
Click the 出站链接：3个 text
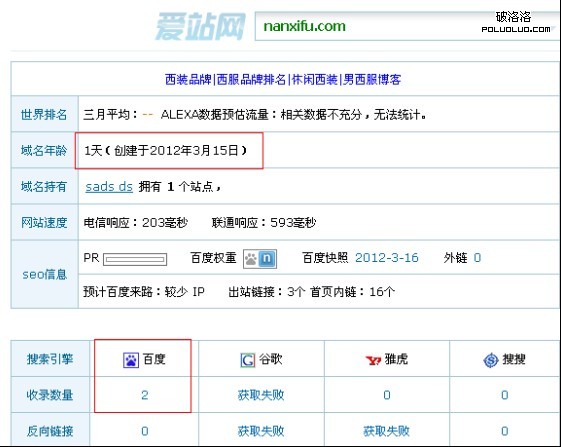(x=267, y=292)
